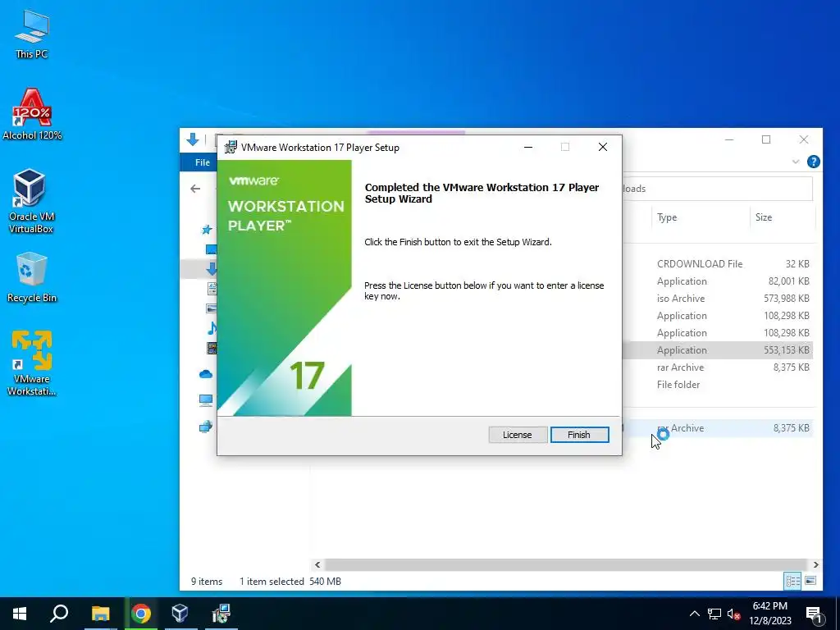Click the Finish button in the setup wizard
The width and height of the screenshot is (840, 630).
tap(579, 435)
